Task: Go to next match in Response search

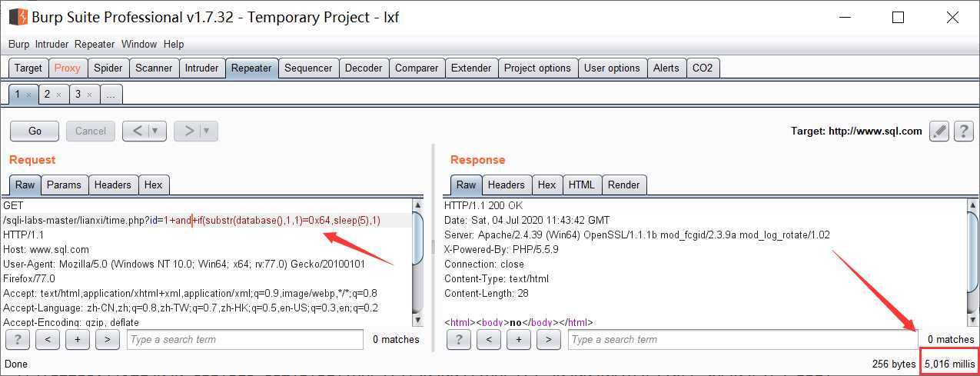Action: tap(549, 339)
